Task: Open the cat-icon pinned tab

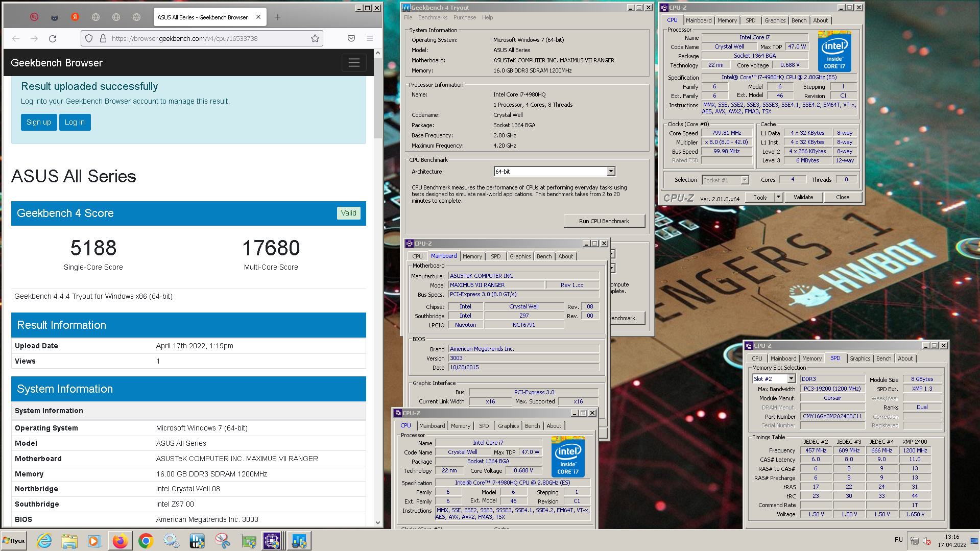Action: [55, 17]
